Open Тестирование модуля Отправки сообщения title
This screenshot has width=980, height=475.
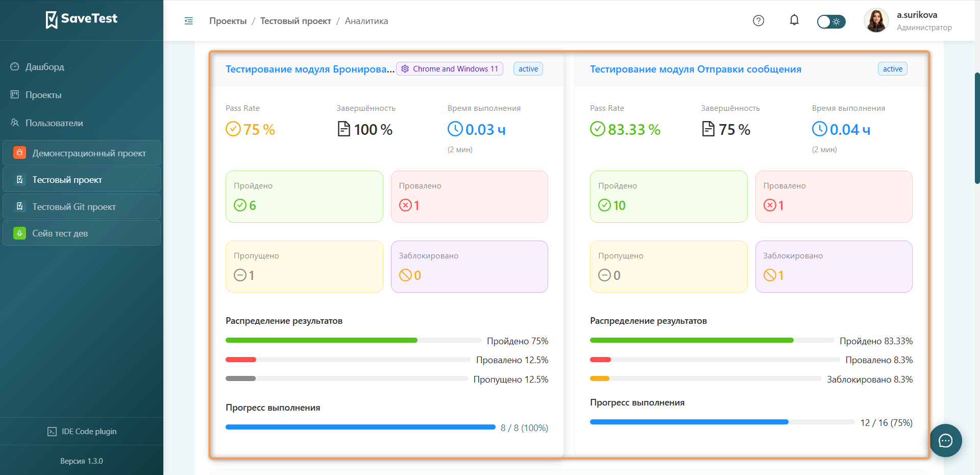pos(696,69)
